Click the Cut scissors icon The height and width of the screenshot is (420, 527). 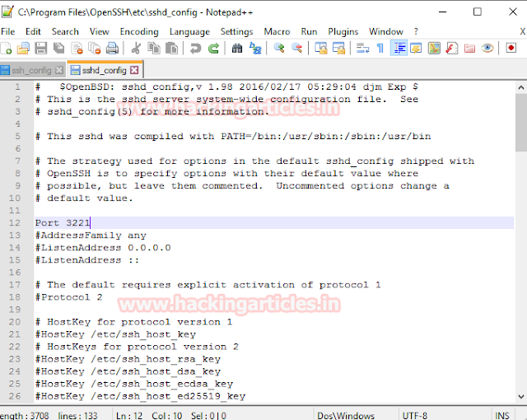[136, 49]
